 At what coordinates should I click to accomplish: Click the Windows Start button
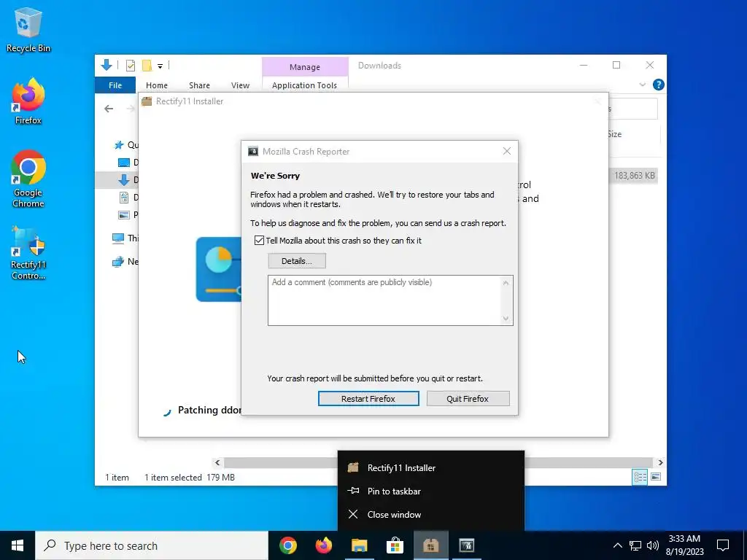pyautogui.click(x=18, y=545)
